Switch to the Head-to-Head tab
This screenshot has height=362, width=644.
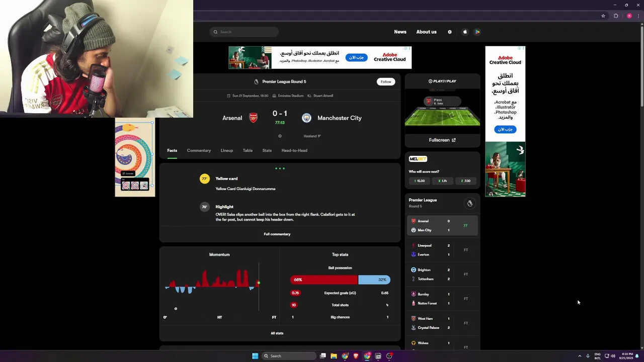(294, 150)
